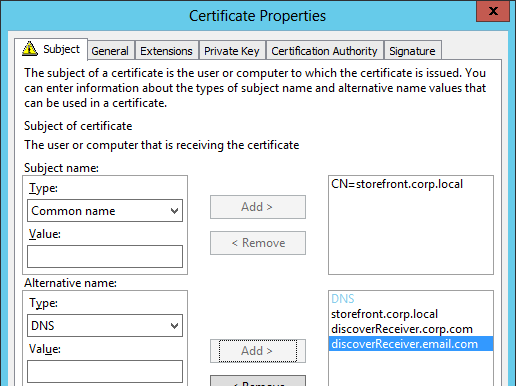Screen dimensions: 516x386
Task: Click the Add button for Alternative name
Action: pos(258,351)
